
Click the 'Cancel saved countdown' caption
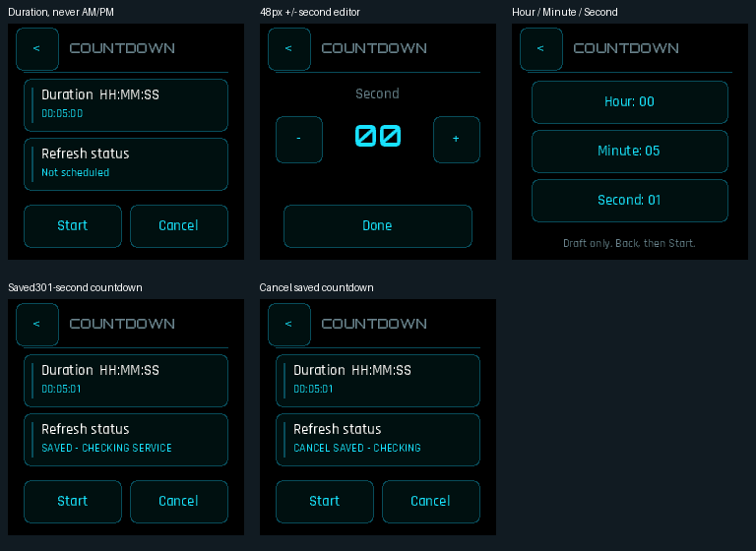(316, 287)
